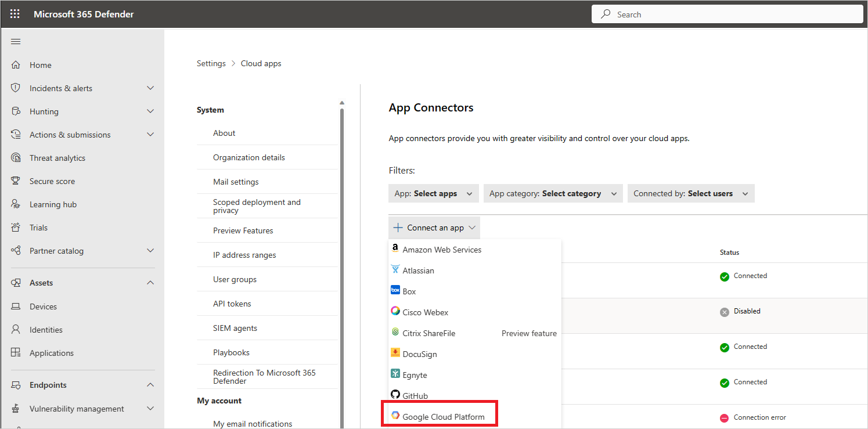Click the Incidents & alerts shield icon
The width and height of the screenshot is (868, 429).
click(16, 88)
